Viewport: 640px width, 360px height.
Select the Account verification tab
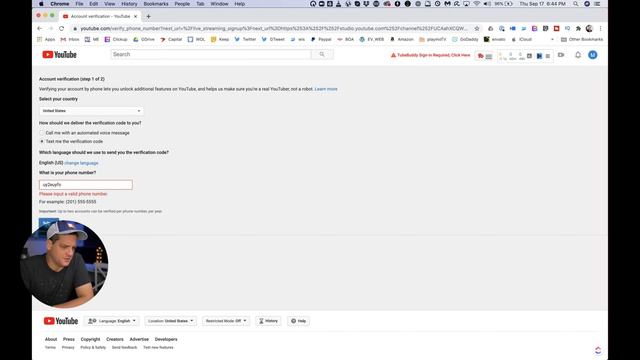point(100,16)
